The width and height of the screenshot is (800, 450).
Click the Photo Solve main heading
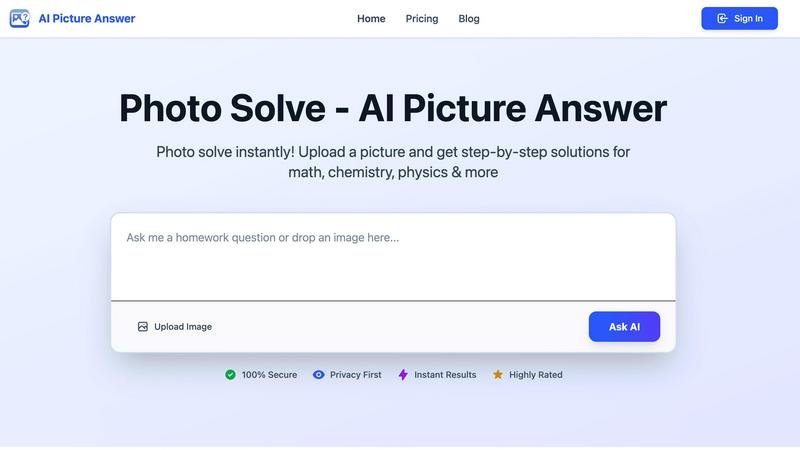(x=393, y=108)
